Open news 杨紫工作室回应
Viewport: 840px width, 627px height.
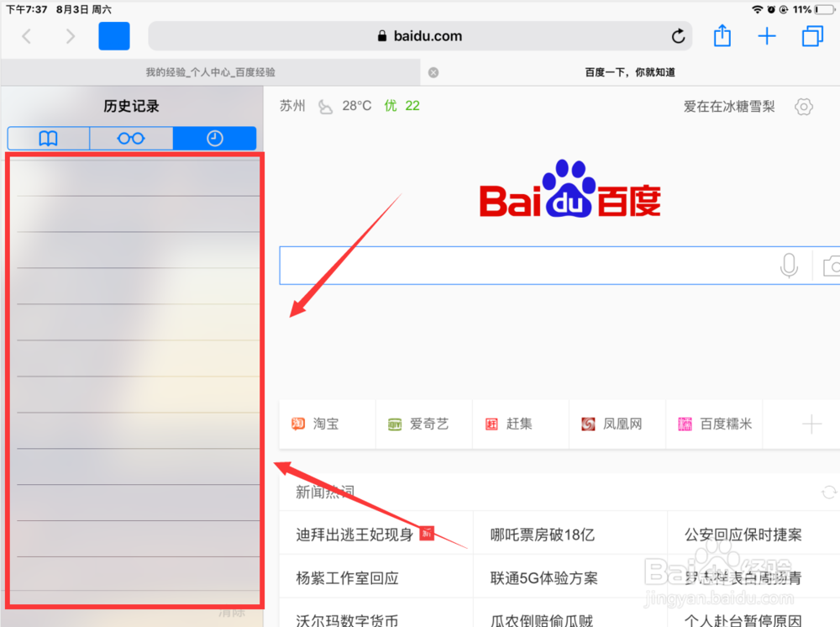(x=347, y=577)
